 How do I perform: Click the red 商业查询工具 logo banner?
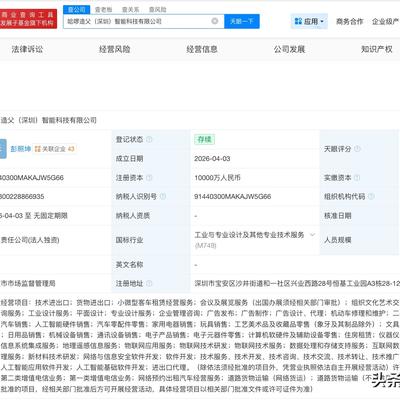tap(28, 19)
